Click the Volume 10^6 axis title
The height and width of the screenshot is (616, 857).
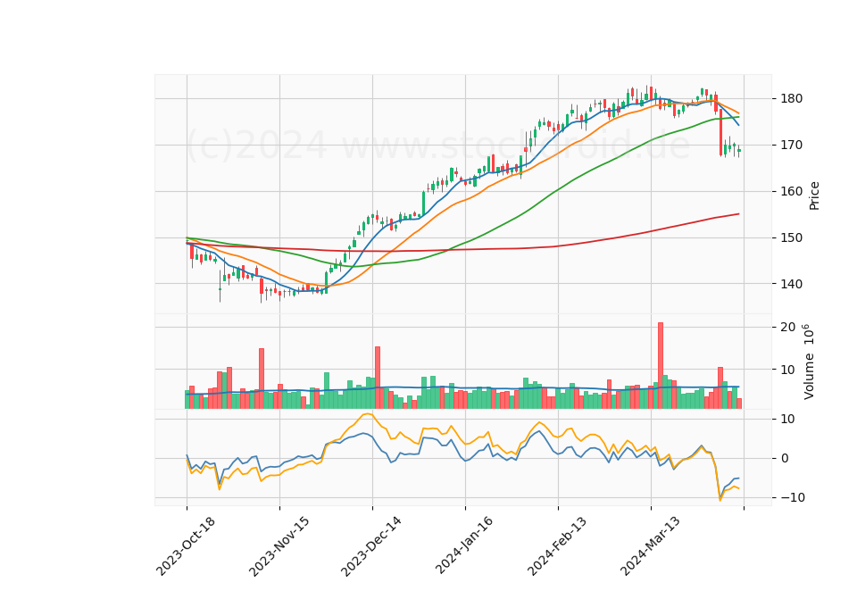[809, 362]
